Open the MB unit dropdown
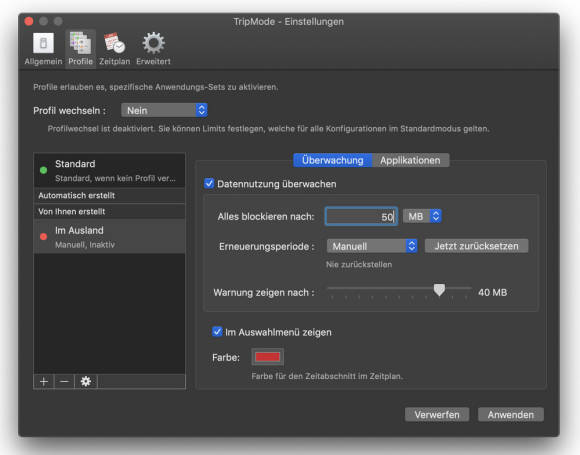580x455 pixels. pos(422,216)
